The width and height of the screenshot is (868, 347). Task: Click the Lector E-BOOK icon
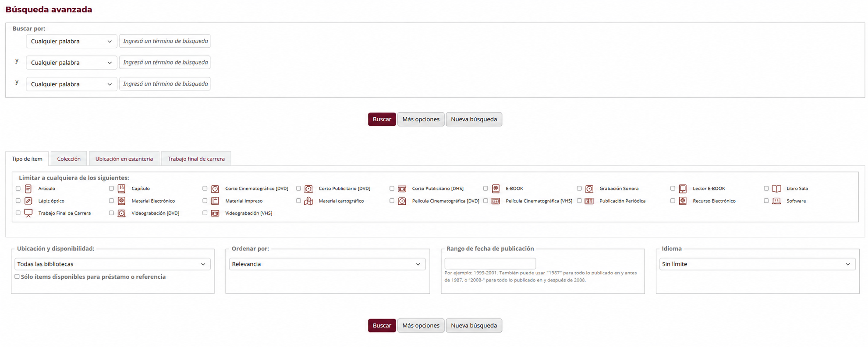[683, 189]
